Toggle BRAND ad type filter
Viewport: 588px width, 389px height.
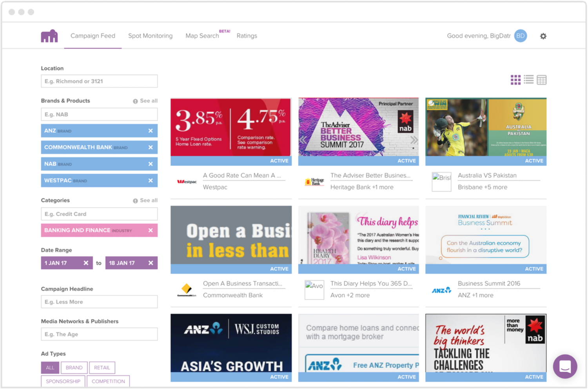pos(74,367)
